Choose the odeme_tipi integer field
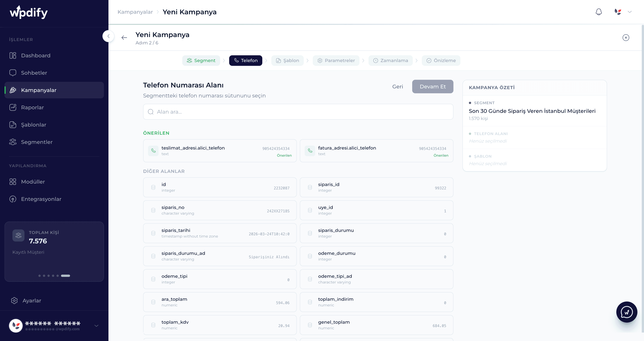Screen dimensions: 644x341 (x=220, y=279)
